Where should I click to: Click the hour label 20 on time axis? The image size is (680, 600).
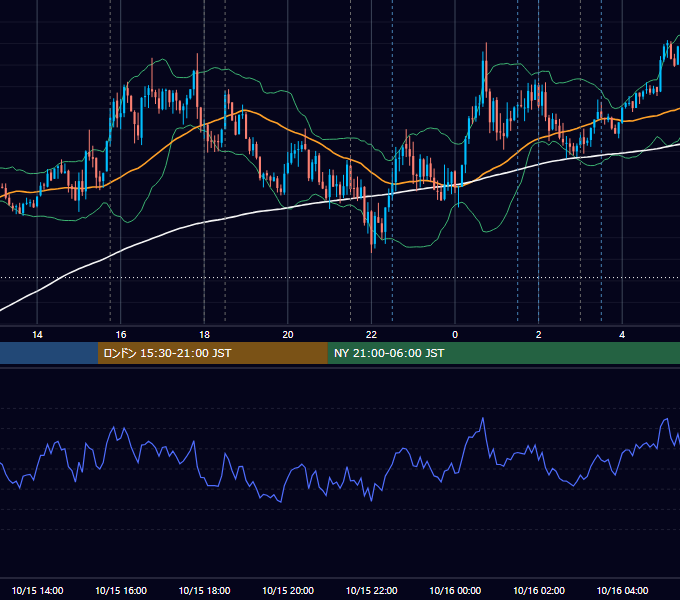pyautogui.click(x=288, y=335)
